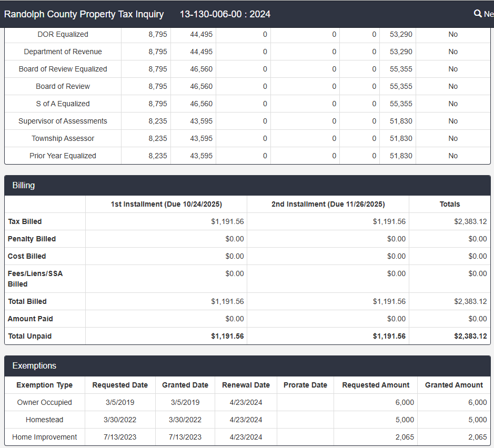
Task: Click the Granted Amount column header
Action: pyautogui.click(x=453, y=385)
